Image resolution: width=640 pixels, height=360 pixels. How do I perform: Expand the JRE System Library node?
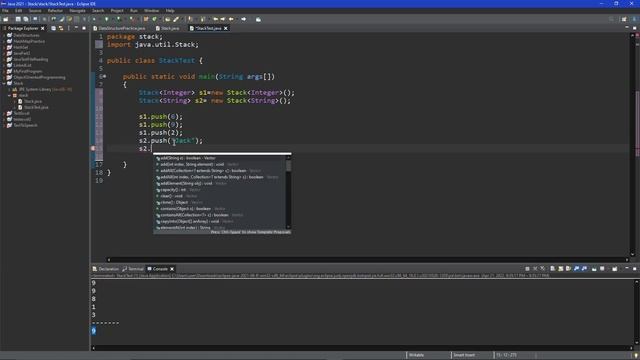pyautogui.click(x=9, y=89)
